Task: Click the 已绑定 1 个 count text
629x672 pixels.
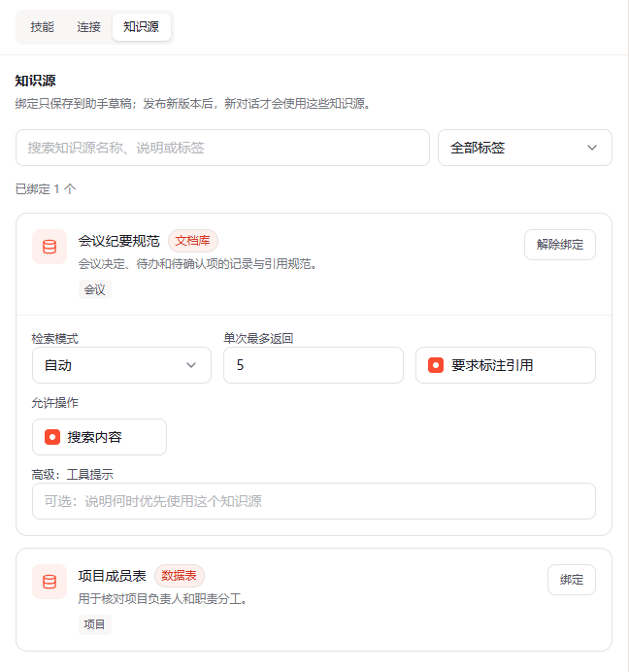Action: (46, 189)
